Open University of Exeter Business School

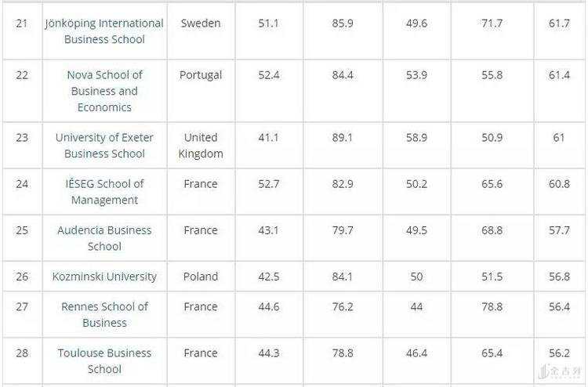pyautogui.click(x=104, y=146)
